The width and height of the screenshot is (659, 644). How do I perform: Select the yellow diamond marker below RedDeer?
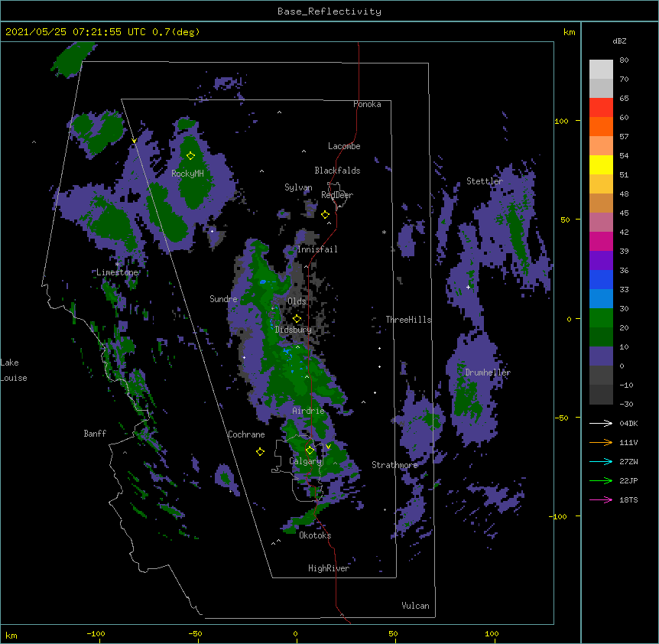[325, 215]
